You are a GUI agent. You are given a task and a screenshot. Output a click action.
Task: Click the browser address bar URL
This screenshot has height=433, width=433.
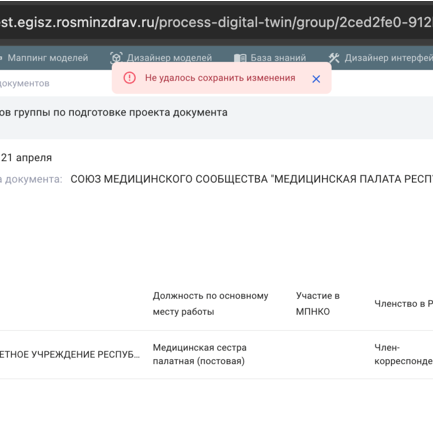(x=216, y=22)
